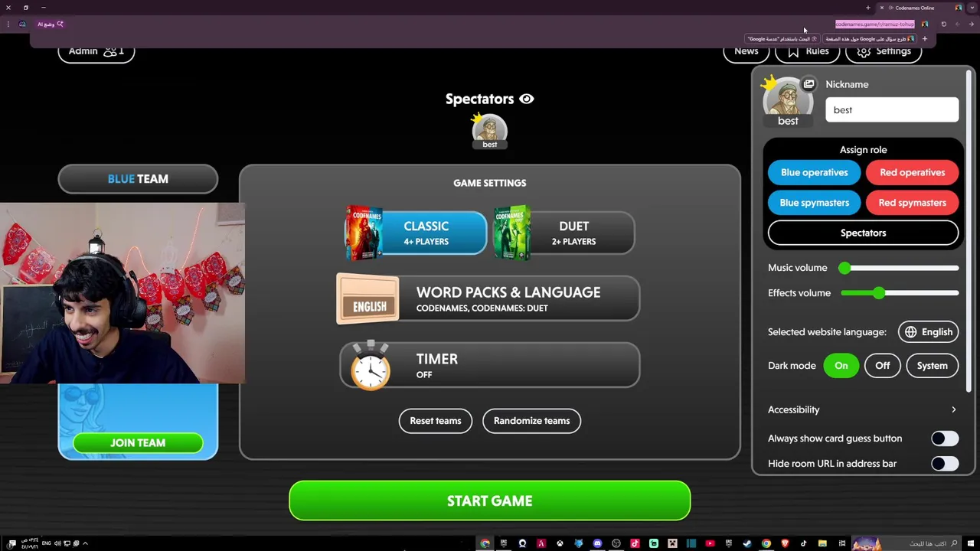The image size is (980, 551).
Task: Click the Windows Start button
Action: point(971,543)
